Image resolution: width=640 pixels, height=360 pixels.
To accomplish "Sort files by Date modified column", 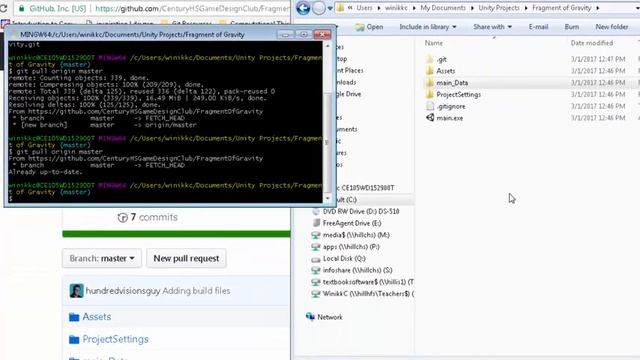I will click(x=592, y=43).
